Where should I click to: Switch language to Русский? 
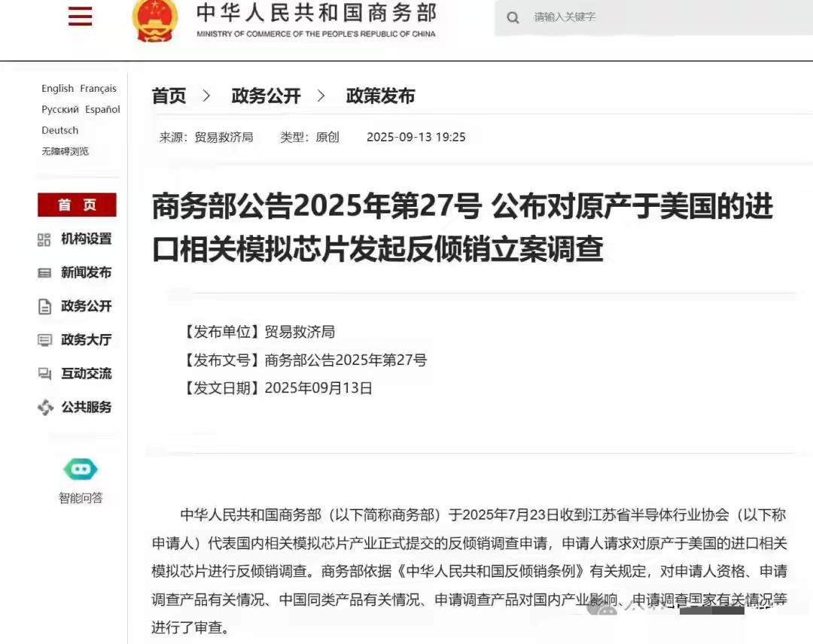click(x=60, y=109)
